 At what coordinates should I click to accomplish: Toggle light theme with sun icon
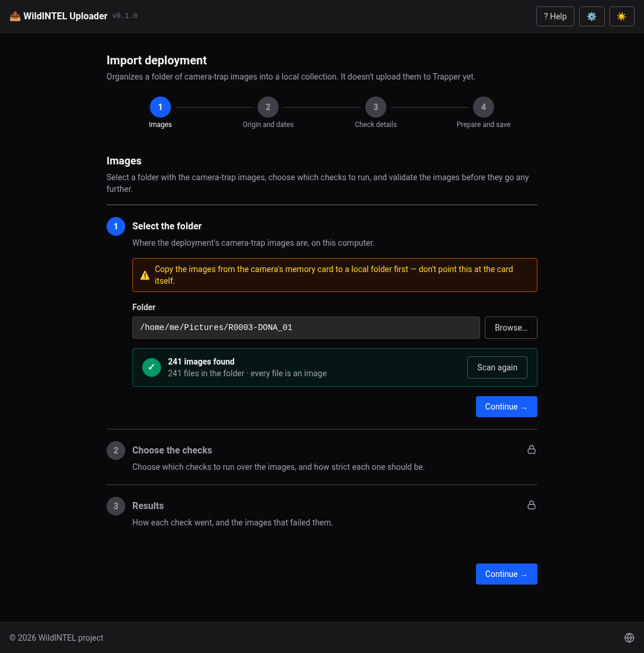point(622,16)
